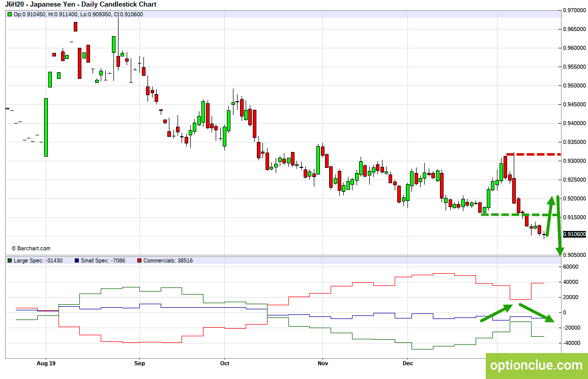Image resolution: width=588 pixels, height=379 pixels.
Task: Click the 0.970000 price axis label
Action: point(574,11)
